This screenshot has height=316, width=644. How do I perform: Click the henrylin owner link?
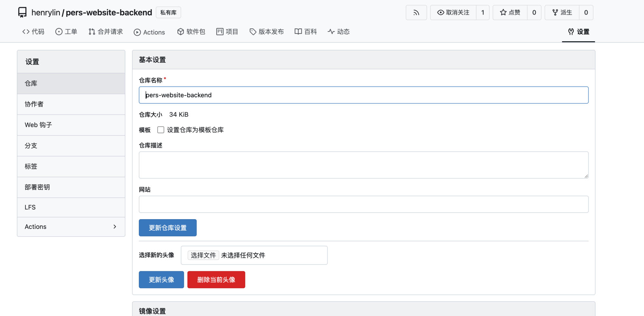click(x=46, y=13)
